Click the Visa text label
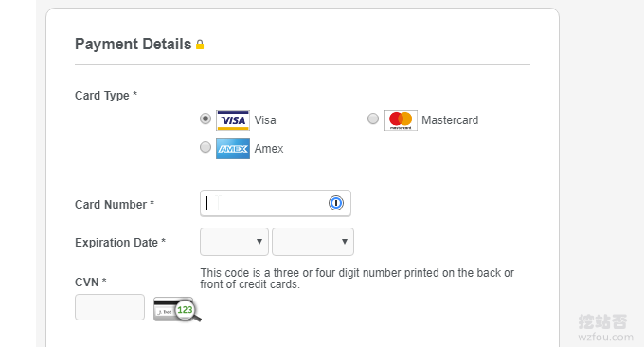The image size is (644, 347). click(x=265, y=120)
